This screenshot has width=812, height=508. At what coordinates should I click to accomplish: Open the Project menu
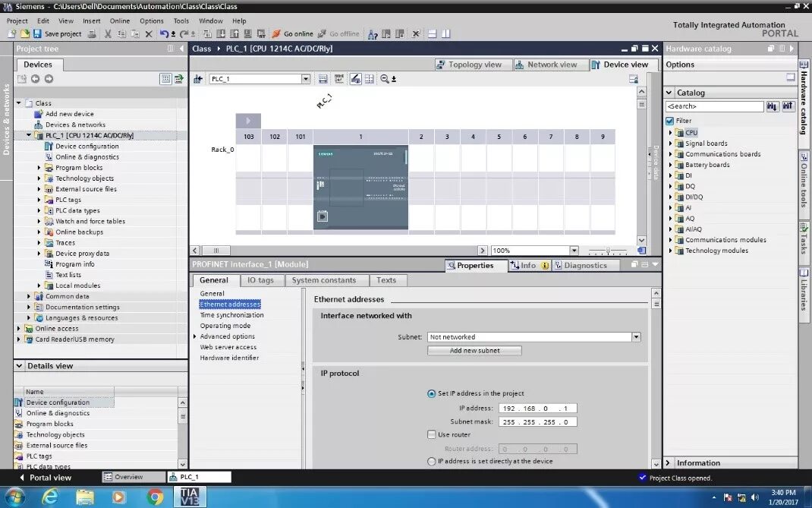(17, 21)
